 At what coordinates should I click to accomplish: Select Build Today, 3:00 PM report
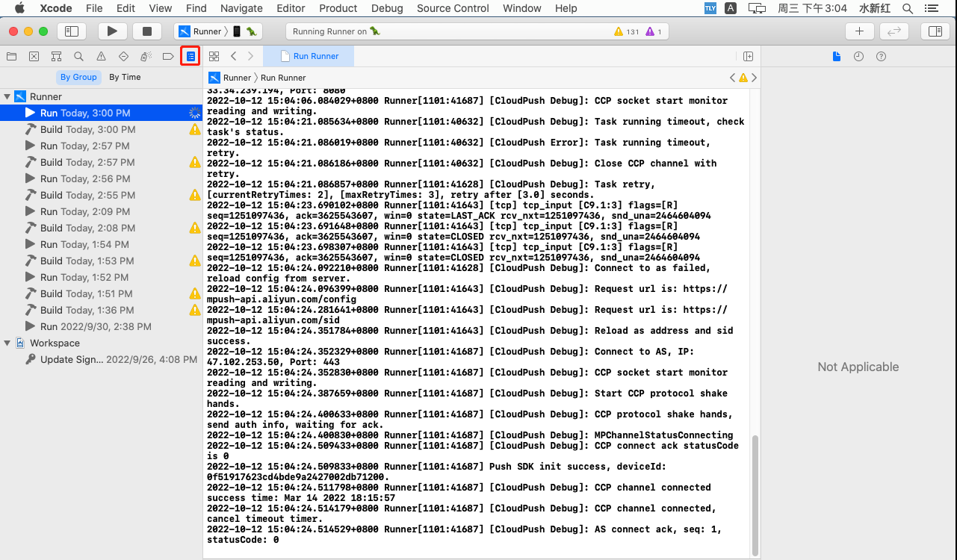click(x=101, y=129)
